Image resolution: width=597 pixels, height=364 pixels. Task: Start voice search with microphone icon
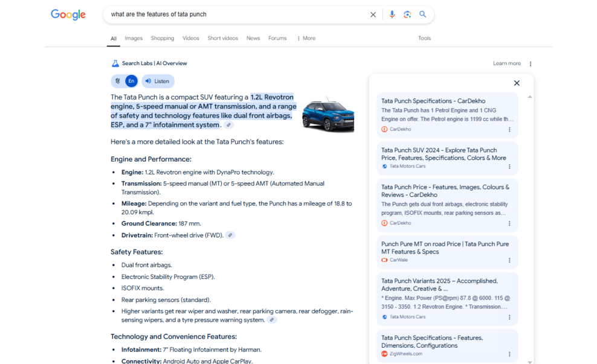point(392,14)
